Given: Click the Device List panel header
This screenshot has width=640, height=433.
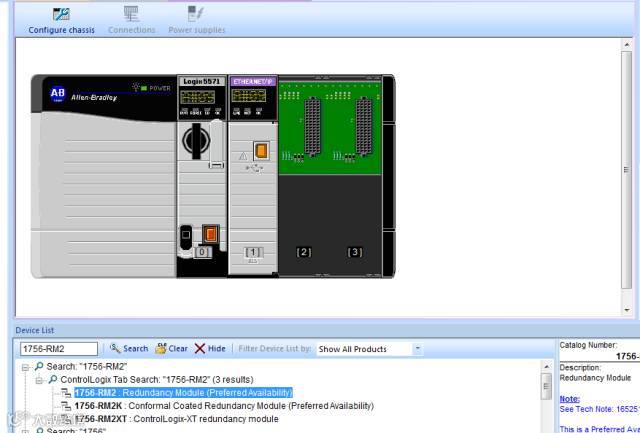Looking at the screenshot, I should [x=35, y=330].
